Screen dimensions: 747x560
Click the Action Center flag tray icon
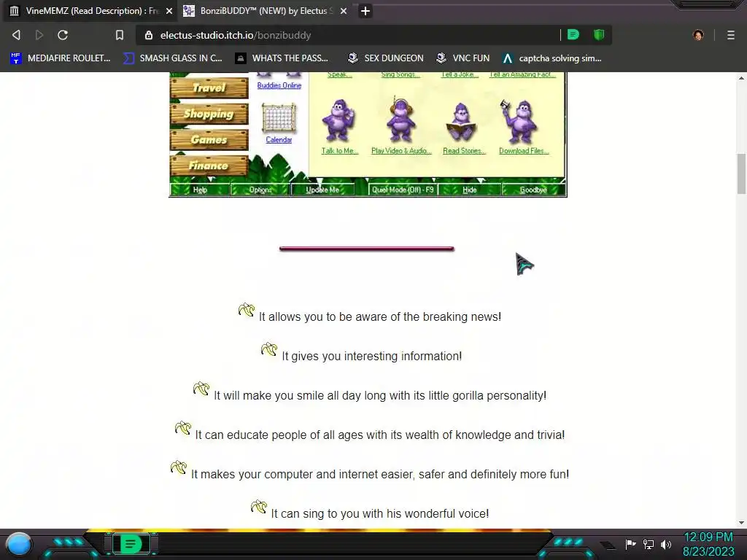pos(631,544)
